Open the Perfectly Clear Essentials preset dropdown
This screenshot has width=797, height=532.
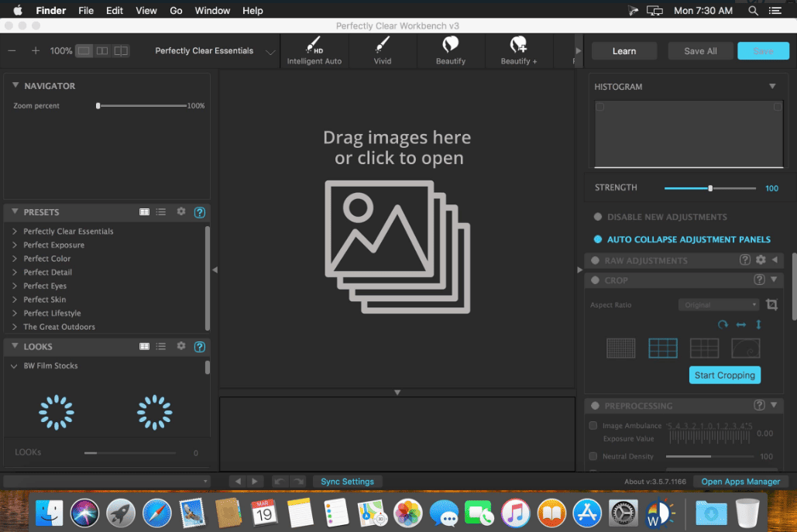tap(215, 51)
